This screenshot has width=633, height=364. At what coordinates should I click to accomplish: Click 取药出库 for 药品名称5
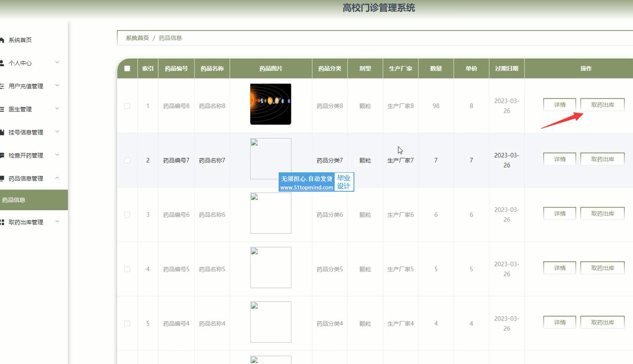click(603, 268)
